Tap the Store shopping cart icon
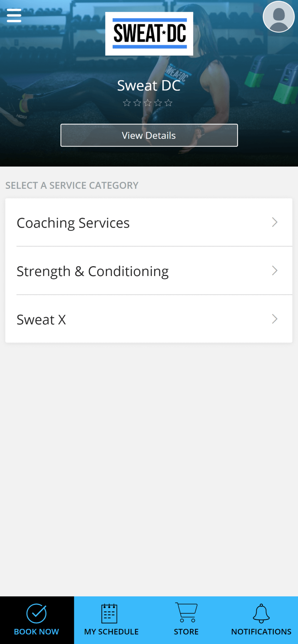The image size is (298, 644). (x=186, y=612)
